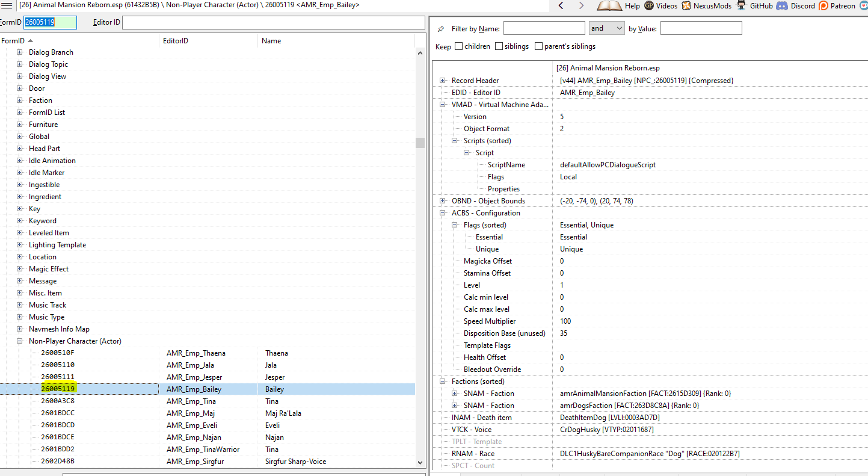The image size is (868, 476).
Task: Click the tree scrollbar up arrow
Action: [x=420, y=52]
